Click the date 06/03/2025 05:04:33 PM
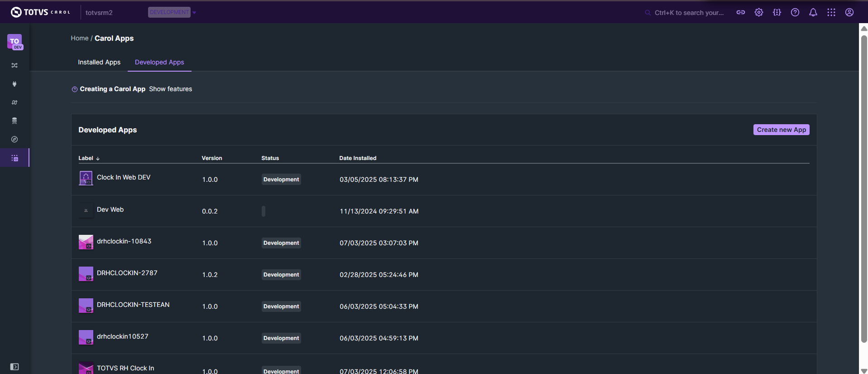The height and width of the screenshot is (374, 868). tap(379, 306)
